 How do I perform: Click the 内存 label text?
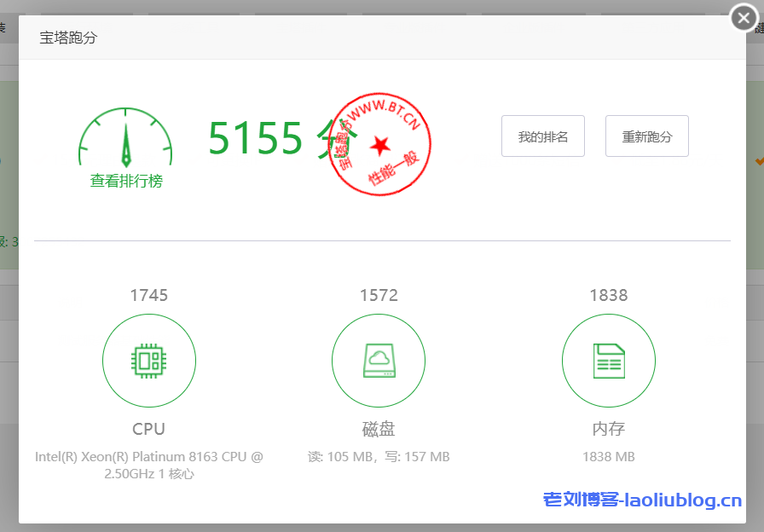609,429
